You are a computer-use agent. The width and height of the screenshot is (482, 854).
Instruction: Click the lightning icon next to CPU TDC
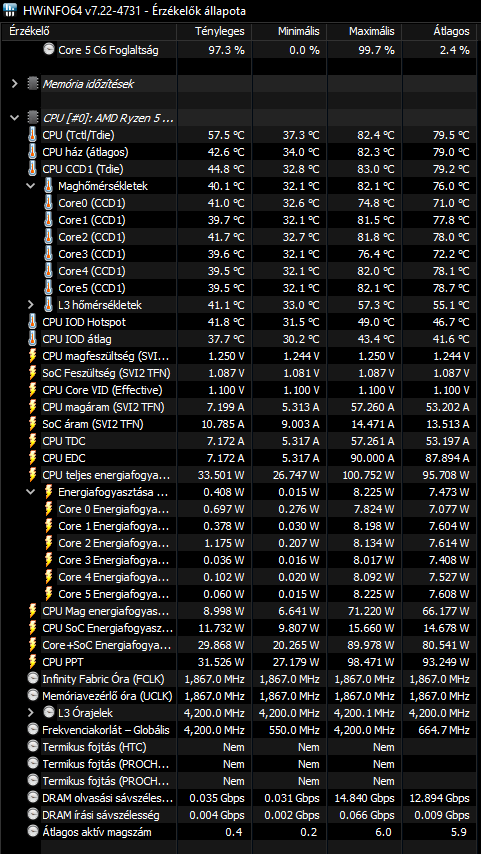33,441
